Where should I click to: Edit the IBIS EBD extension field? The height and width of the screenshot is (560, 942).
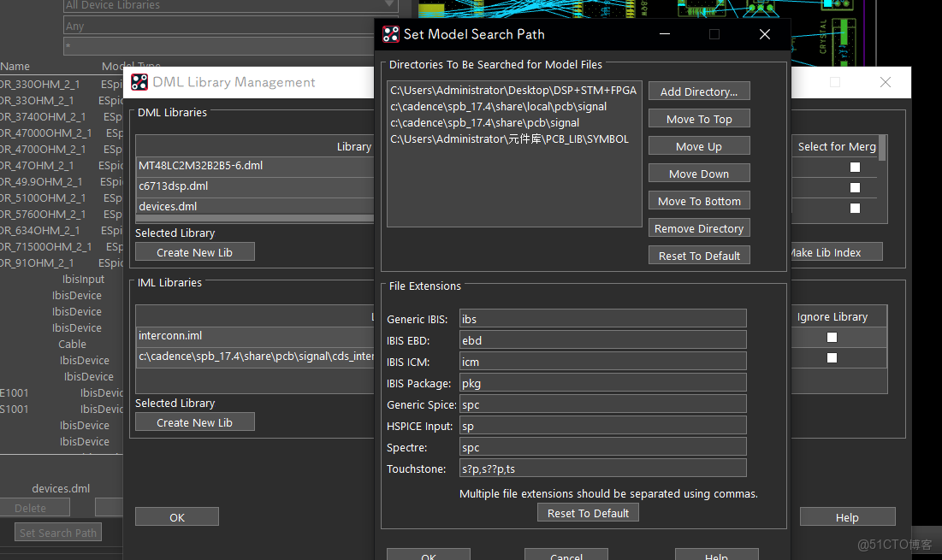click(x=602, y=340)
